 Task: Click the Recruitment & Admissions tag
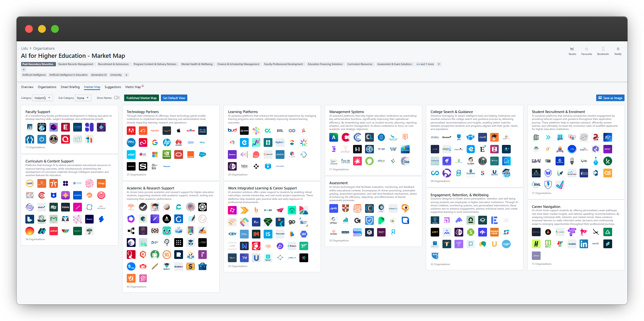pyautogui.click(x=113, y=64)
